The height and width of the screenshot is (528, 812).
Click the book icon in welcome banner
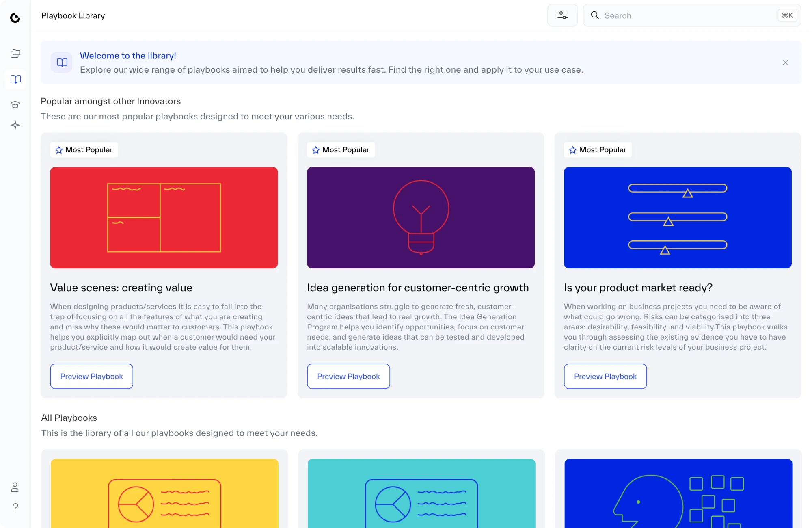tap(62, 63)
